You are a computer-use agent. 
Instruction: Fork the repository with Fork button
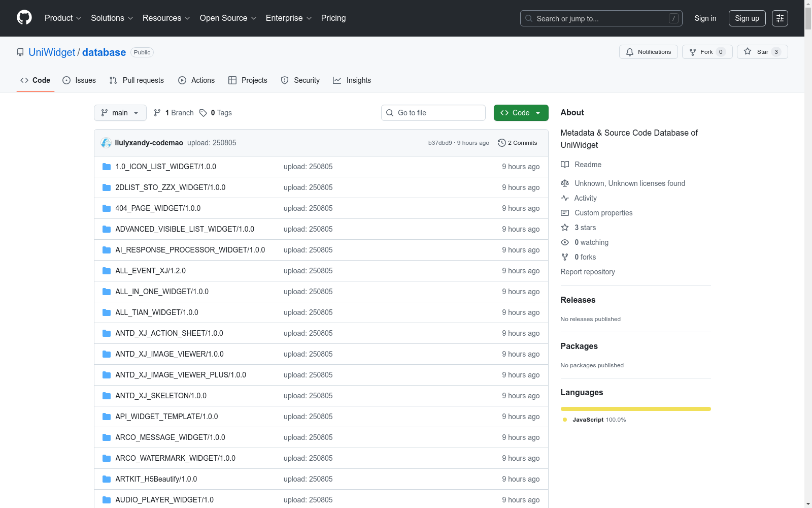pyautogui.click(x=707, y=52)
